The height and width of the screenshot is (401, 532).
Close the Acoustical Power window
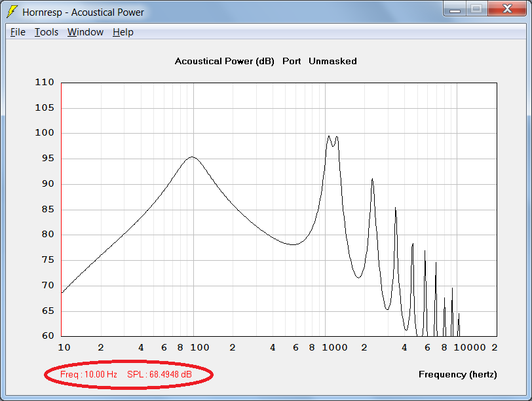pyautogui.click(x=507, y=9)
